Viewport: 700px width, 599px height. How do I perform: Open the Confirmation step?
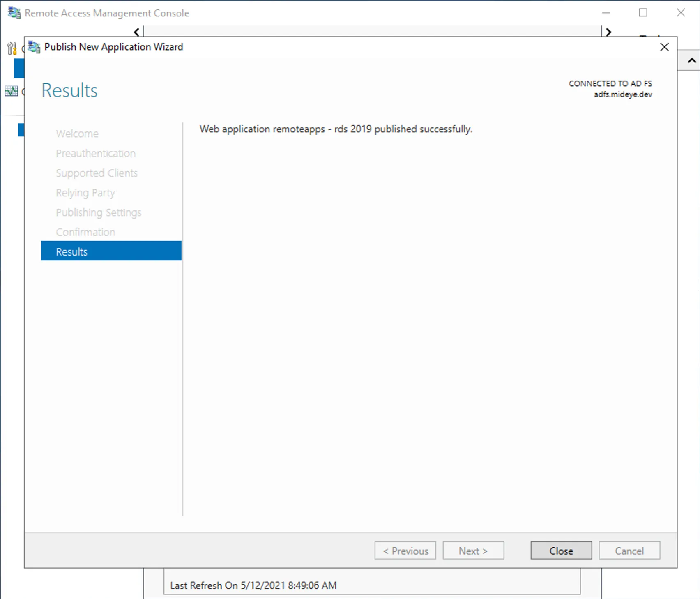tap(85, 232)
